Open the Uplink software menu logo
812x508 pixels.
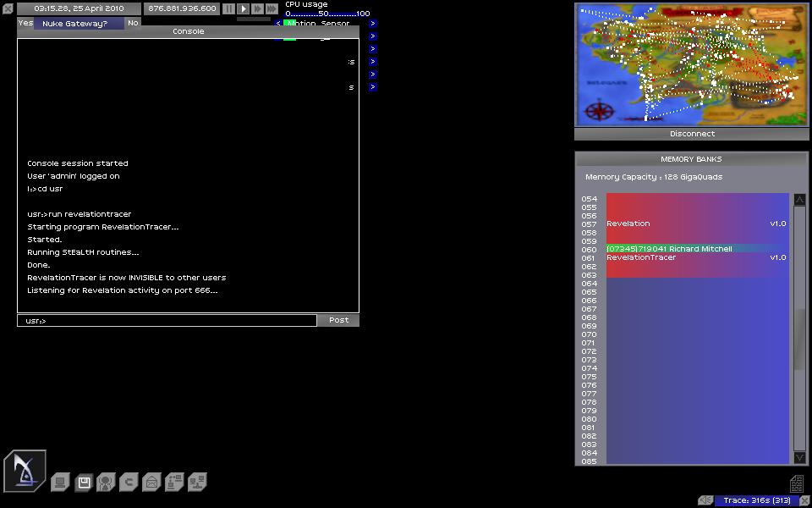(x=25, y=471)
